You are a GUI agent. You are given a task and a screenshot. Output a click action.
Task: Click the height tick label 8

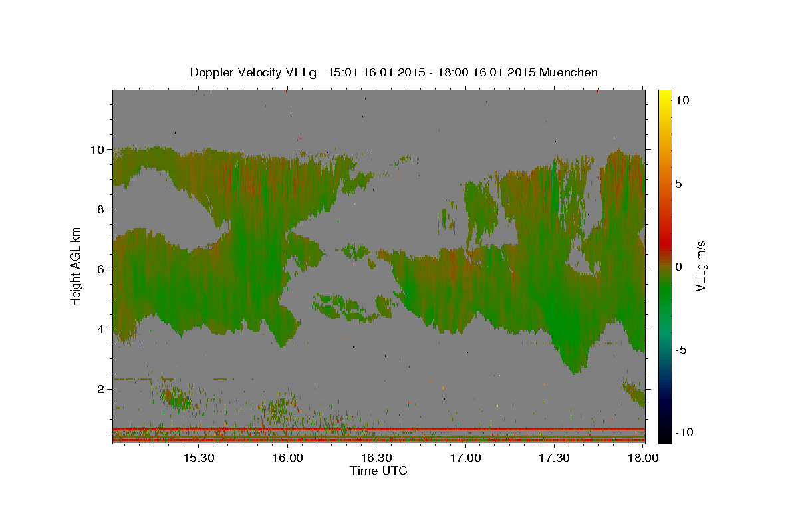point(102,209)
